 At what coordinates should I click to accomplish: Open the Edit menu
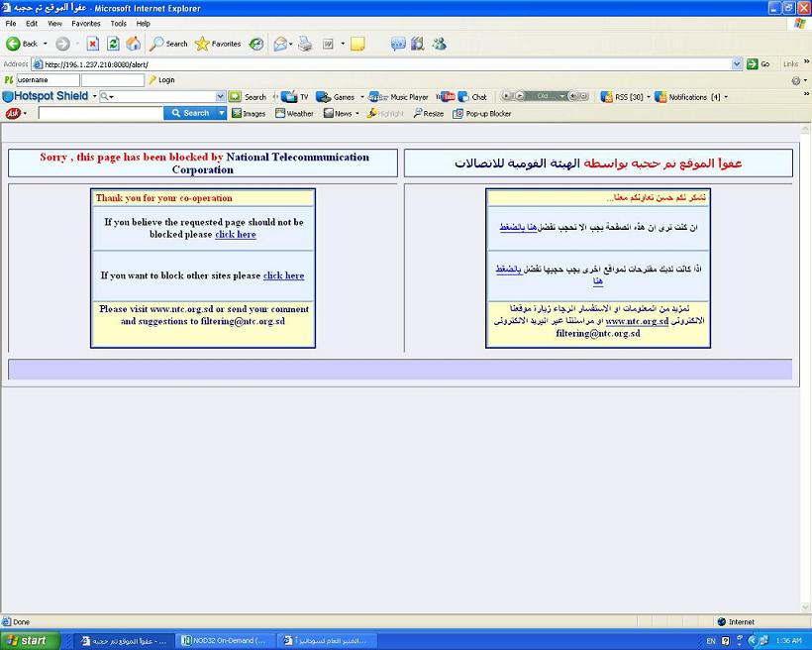(32, 24)
